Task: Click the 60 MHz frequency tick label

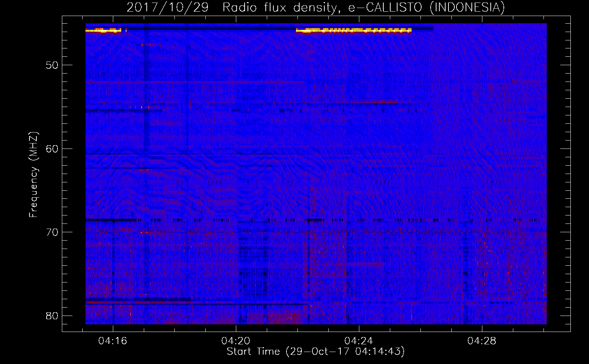Action: 52,149
